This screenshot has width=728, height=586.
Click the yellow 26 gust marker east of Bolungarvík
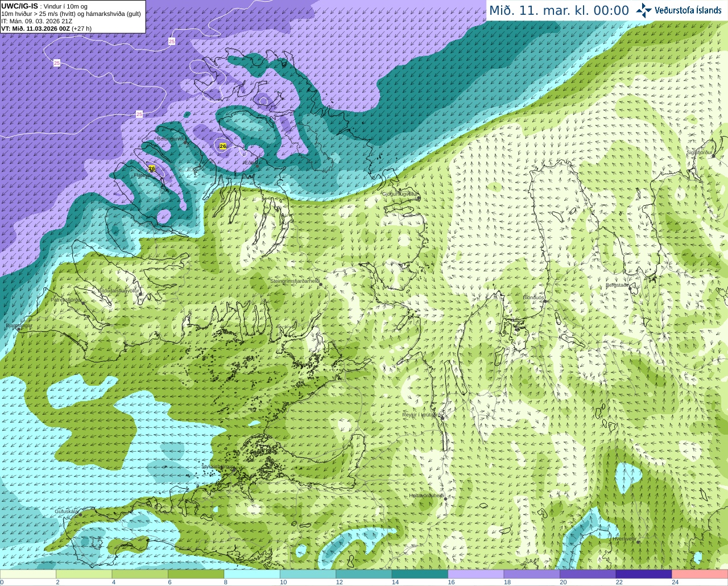click(x=223, y=146)
